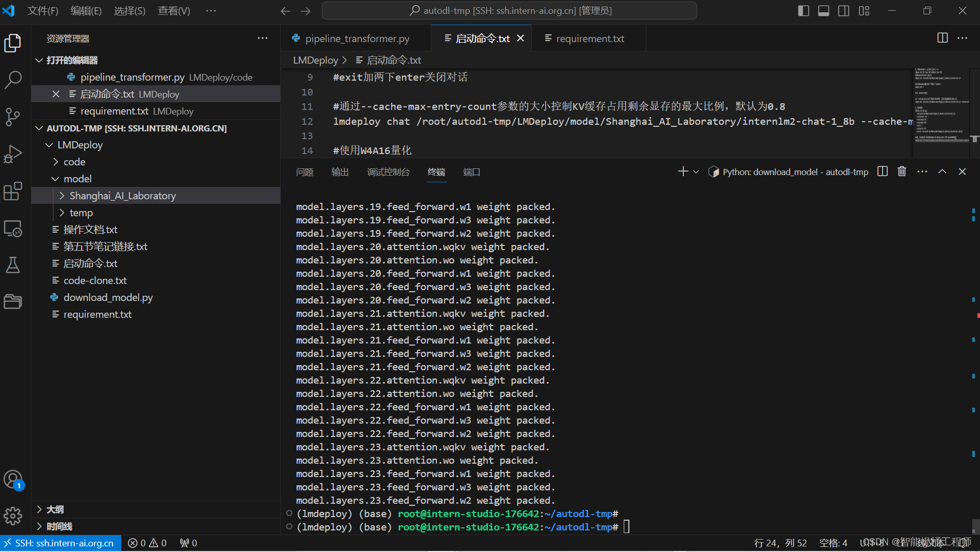980x552 pixels.
Task: Open the terminal launch profiles dropdown
Action: point(696,172)
